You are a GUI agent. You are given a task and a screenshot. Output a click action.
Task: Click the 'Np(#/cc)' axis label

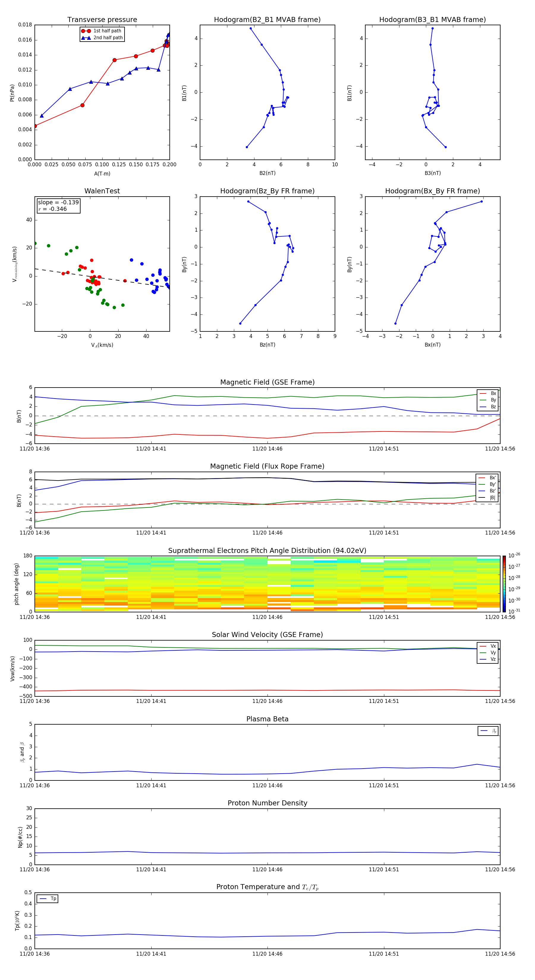tap(20, 837)
